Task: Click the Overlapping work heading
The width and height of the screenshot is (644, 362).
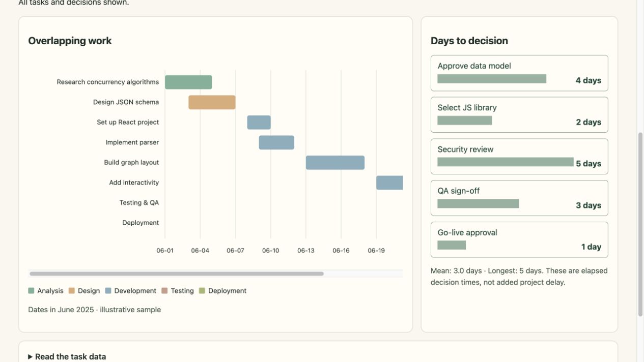Action: tap(70, 41)
